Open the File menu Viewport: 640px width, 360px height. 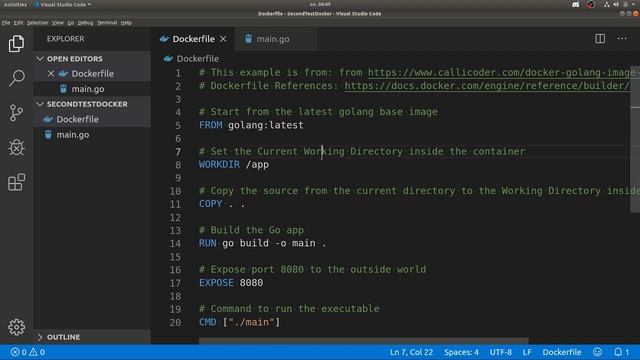pyautogui.click(x=6, y=23)
